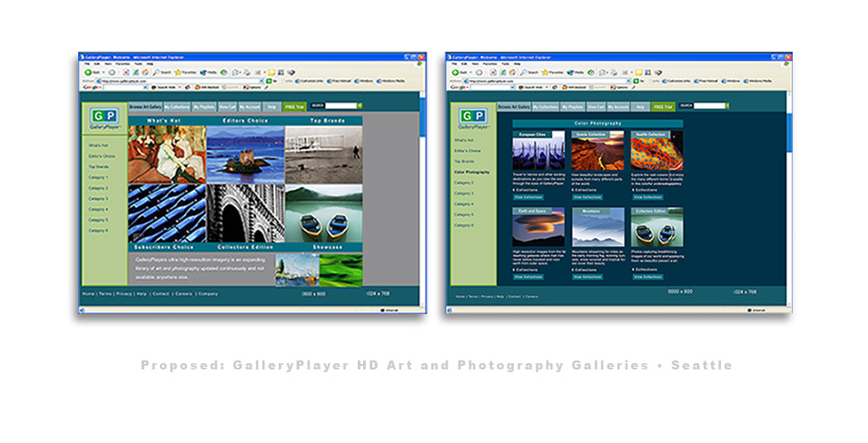Type in the site search field, left window
This screenshot has width=868, height=443.
341,106
